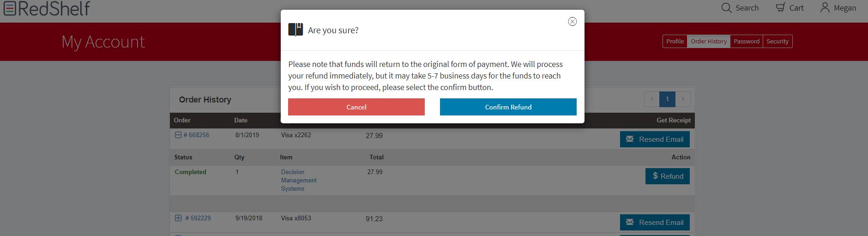The height and width of the screenshot is (236, 868).
Task: Click the Refund button for Decision Management Systems
Action: (x=667, y=176)
